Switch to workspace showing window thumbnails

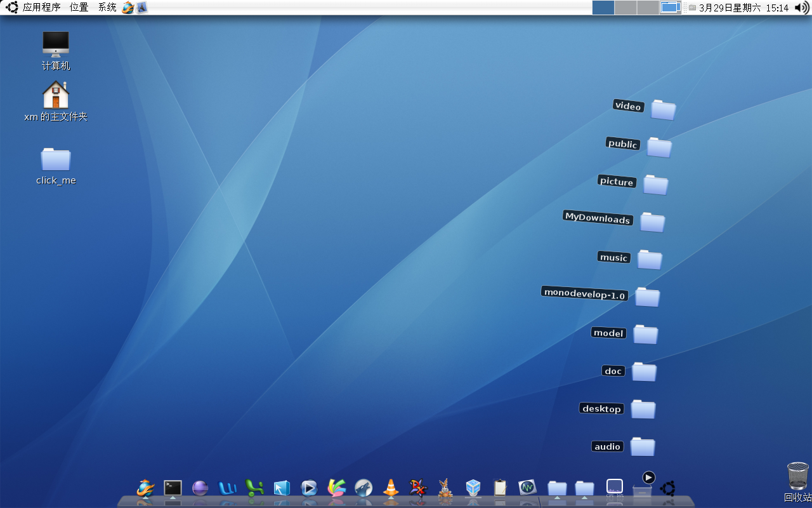[670, 8]
